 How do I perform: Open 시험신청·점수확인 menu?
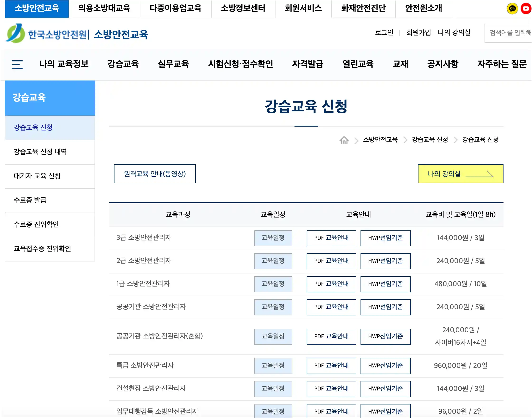coord(240,64)
